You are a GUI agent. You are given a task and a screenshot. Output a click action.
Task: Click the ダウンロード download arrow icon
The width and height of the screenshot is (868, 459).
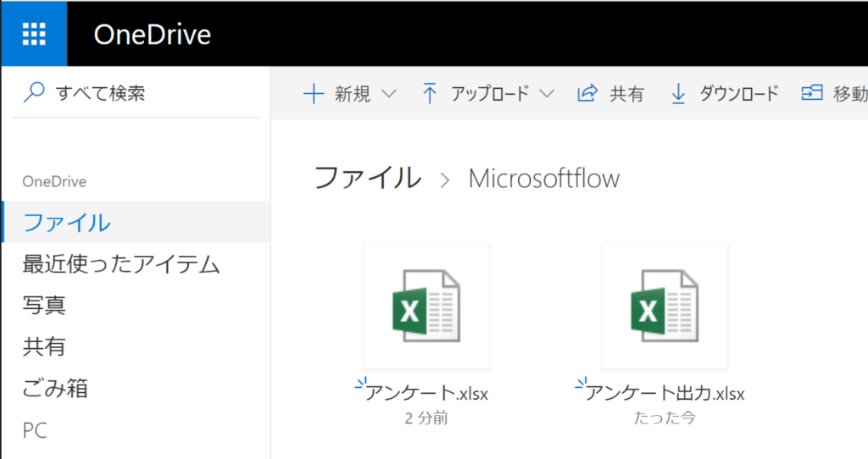click(678, 93)
